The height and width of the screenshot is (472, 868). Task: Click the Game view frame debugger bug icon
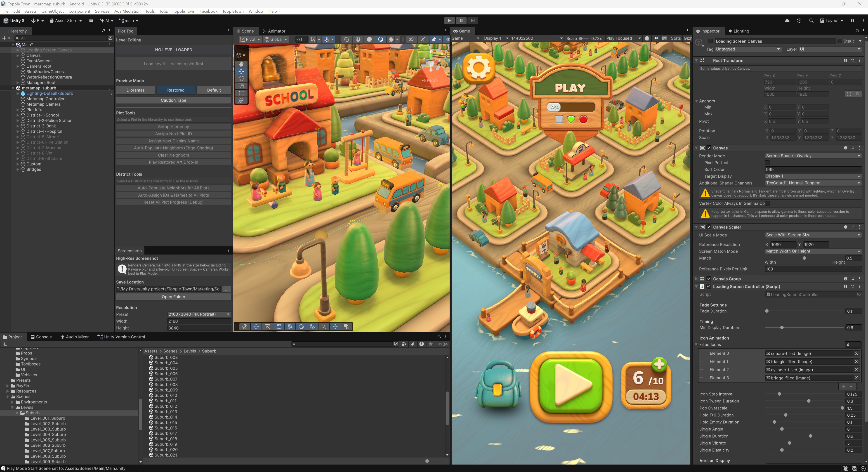(647, 38)
